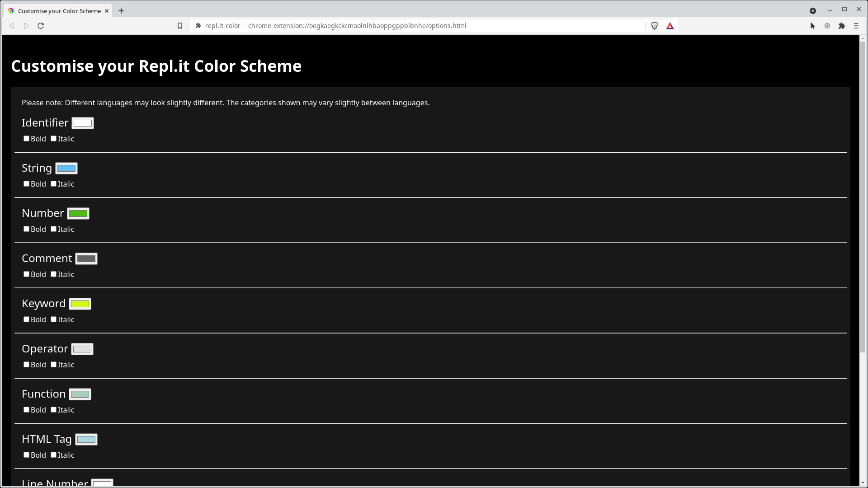Enable Italic for Comment
Screen dimensions: 868x488
point(53,274)
